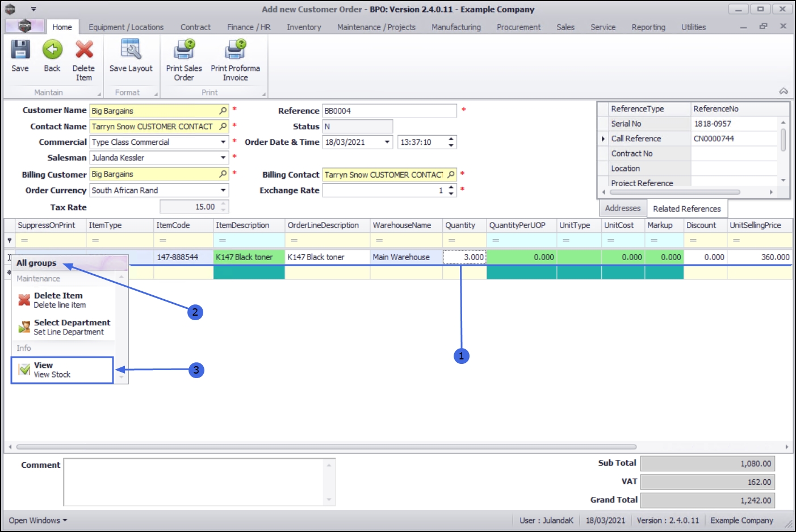Expand the Salesman dropdown

pos(223,158)
